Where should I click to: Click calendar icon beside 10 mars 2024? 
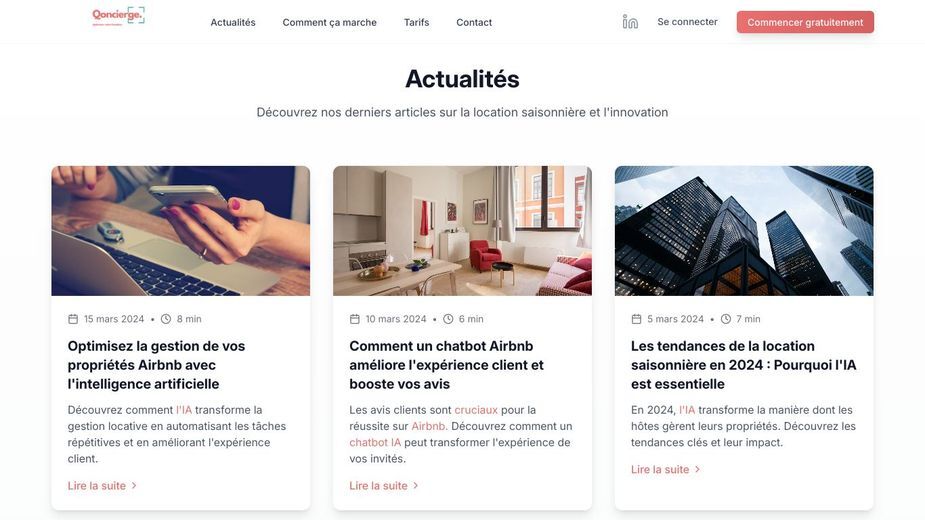(355, 319)
